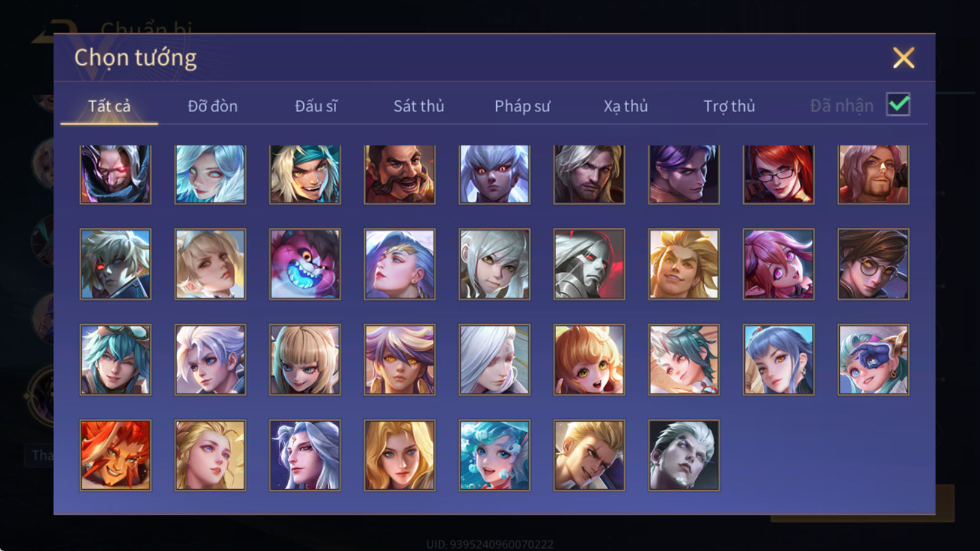The image size is (980, 551).
Task: Toggle the Đã nhận checkbox
Action: (898, 105)
